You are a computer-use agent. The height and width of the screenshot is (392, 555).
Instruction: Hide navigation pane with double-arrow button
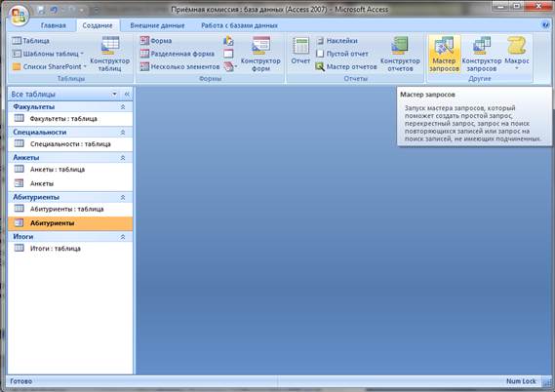coord(127,95)
